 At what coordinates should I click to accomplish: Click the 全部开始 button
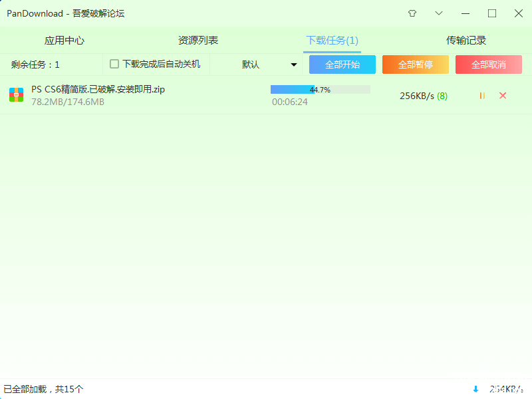point(342,65)
